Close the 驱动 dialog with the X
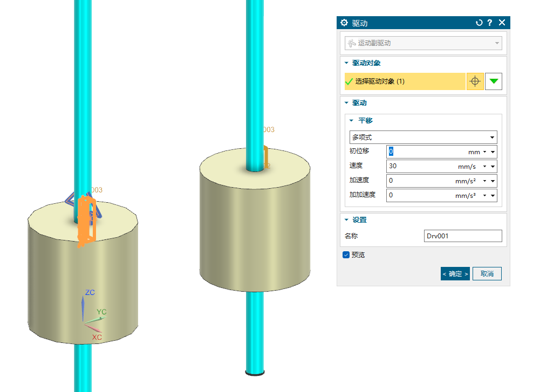533x392 pixels. pos(502,23)
